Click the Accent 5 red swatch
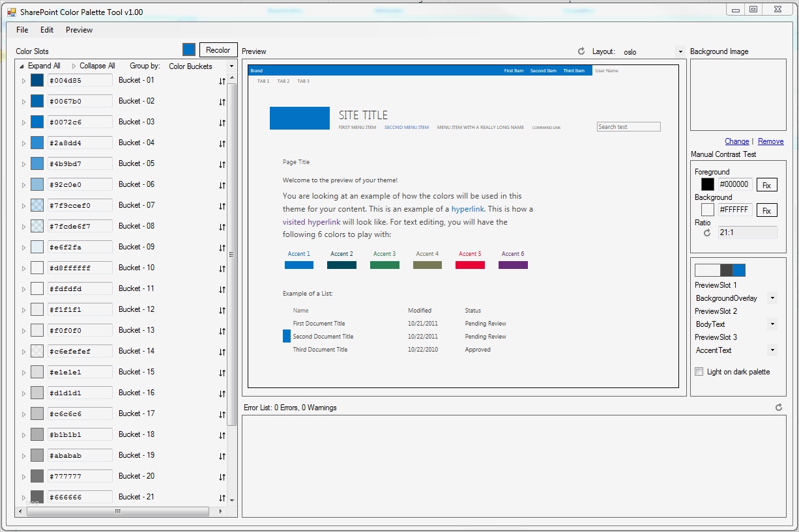Screen dimensions: 799x532 pyautogui.click(x=470, y=265)
